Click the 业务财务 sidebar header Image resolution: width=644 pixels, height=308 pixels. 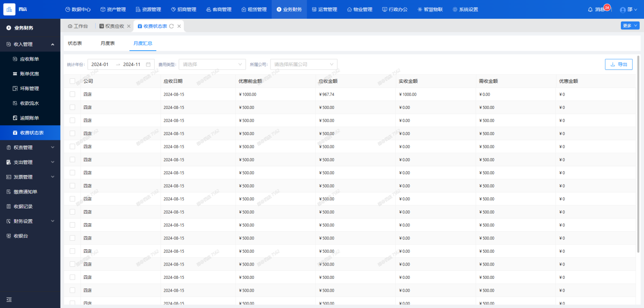click(x=30, y=28)
